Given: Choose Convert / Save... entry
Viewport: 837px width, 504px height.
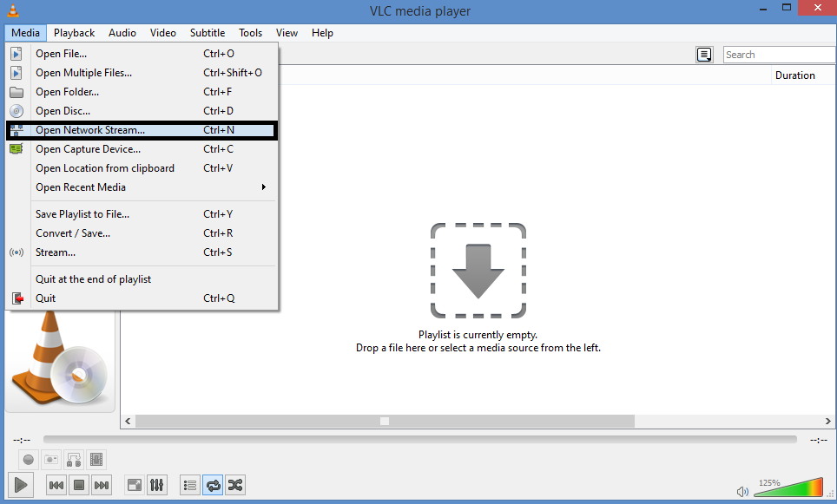Looking at the screenshot, I should [142, 233].
